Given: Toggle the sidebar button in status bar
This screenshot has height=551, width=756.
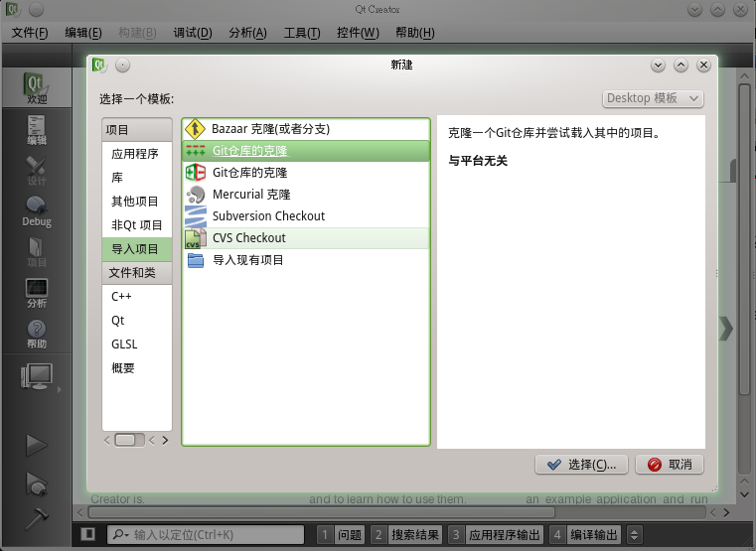Looking at the screenshot, I should pyautogui.click(x=87, y=534).
